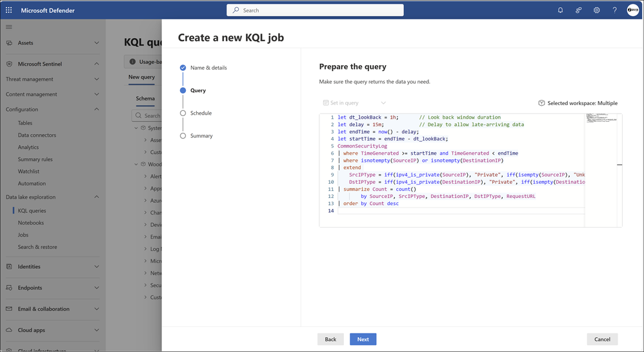Open Search & restore menu item

[37, 247]
